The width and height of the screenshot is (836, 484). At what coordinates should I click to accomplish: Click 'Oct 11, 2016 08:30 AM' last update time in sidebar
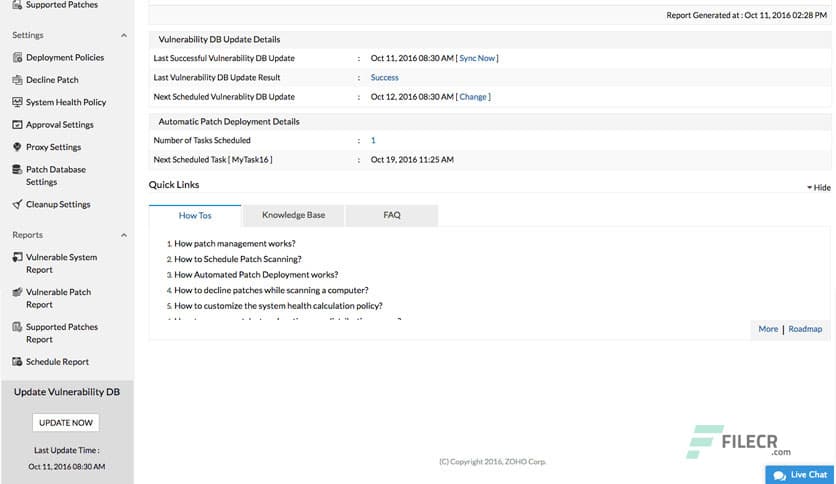pyautogui.click(x=67, y=466)
